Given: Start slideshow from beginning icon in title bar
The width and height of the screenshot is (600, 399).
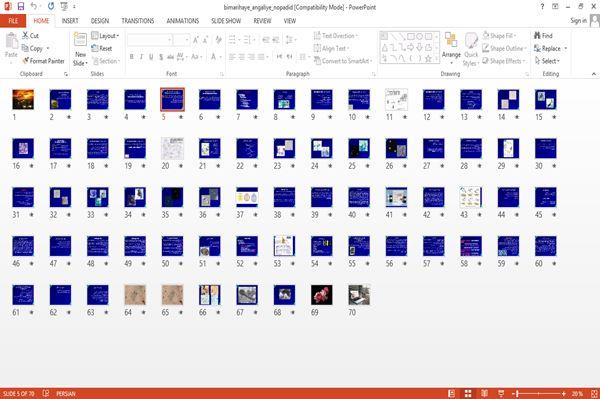Looking at the screenshot, I should tap(64, 6).
